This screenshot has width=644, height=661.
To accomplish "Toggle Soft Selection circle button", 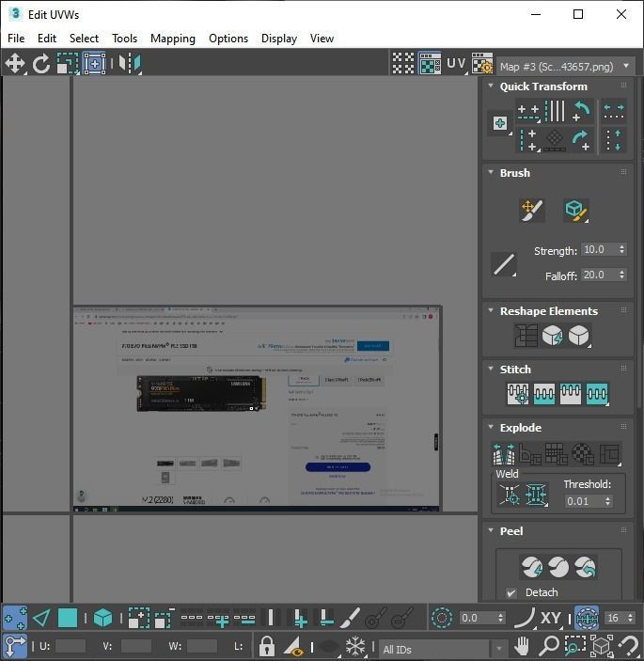I will coord(442,618).
